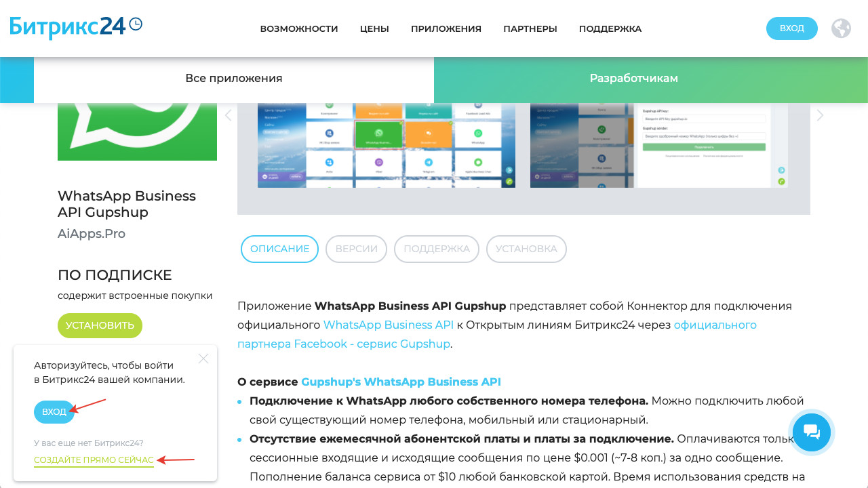Viewport: 868px width, 488px height.
Task: Open the ВОЗМОЖНОСТИ menu item
Action: [299, 29]
